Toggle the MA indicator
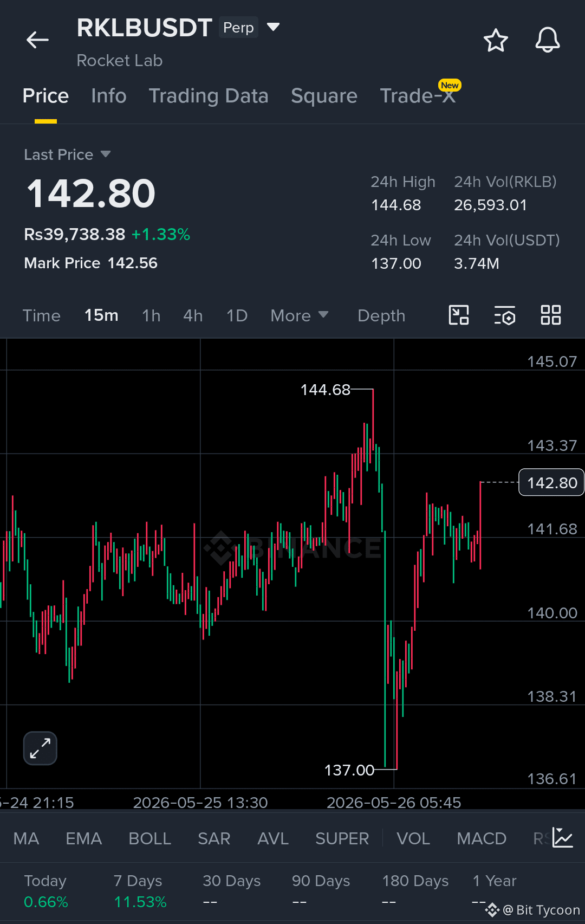 pyautogui.click(x=26, y=838)
